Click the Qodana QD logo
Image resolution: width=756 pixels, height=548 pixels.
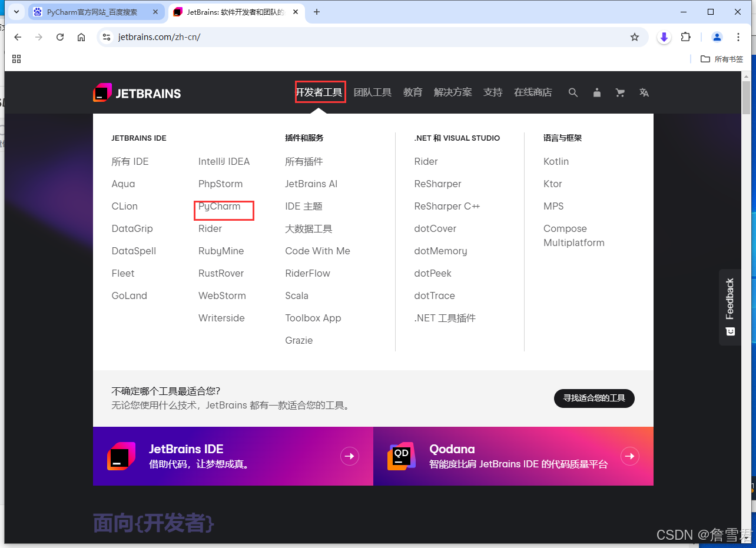[402, 456]
